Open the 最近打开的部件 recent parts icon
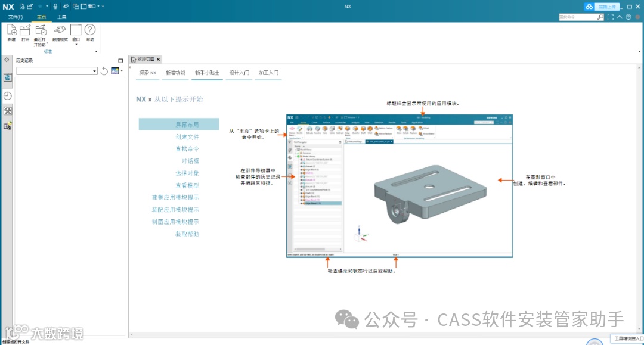 click(x=41, y=30)
